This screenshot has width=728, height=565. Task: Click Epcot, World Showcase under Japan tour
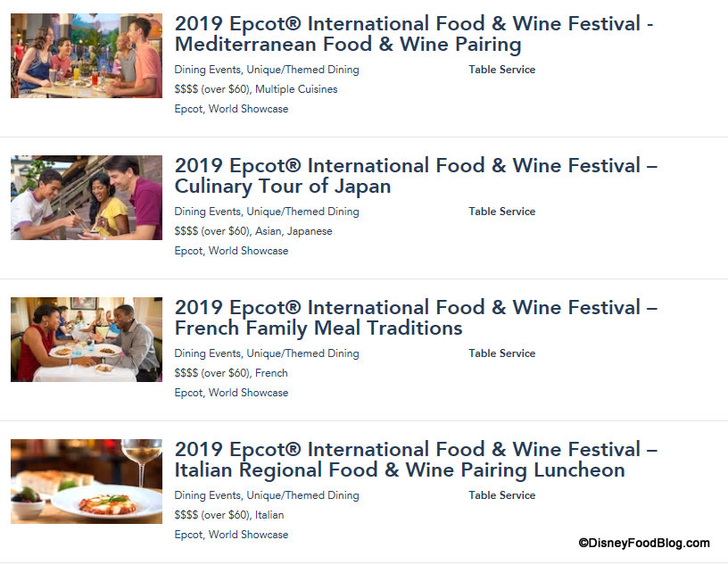(x=231, y=251)
